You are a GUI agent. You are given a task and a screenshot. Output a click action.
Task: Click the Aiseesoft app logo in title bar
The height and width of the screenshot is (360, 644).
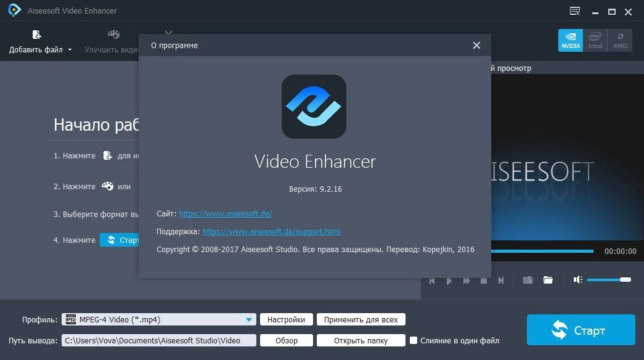[14, 10]
